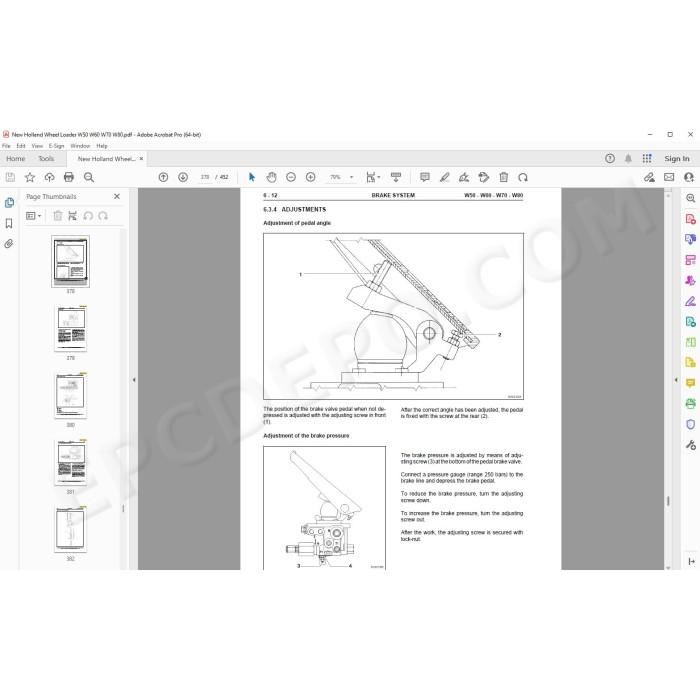This screenshot has height=700, width=700.
Task: Click the scrolling mode icon
Action: click(396, 177)
